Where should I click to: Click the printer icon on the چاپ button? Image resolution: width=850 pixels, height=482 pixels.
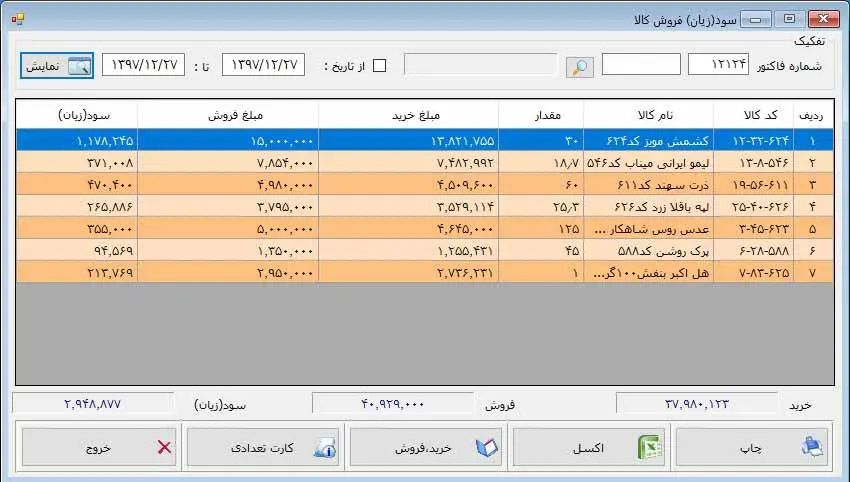coord(812,447)
